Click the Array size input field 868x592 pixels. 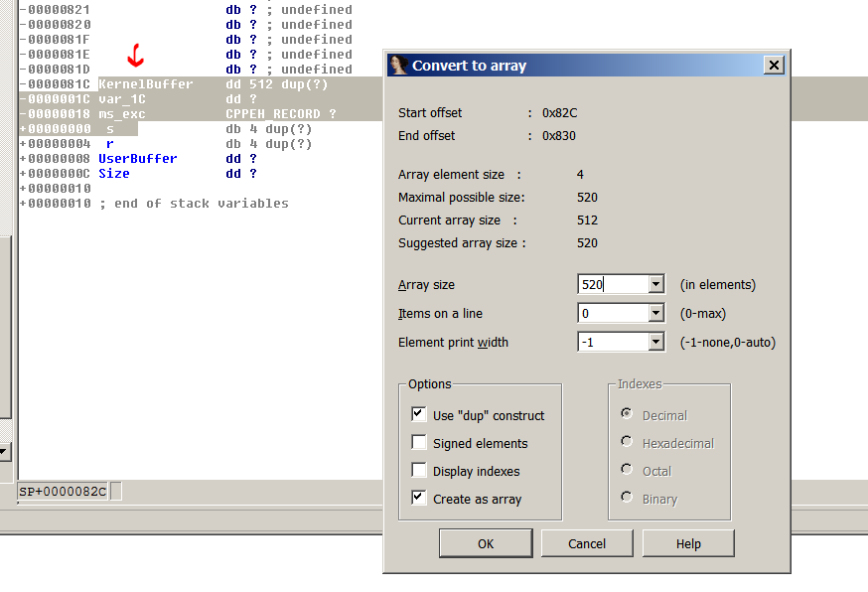coord(612,285)
